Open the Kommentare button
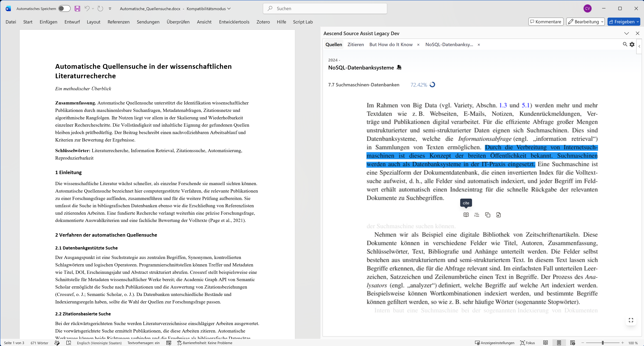644x346 pixels. (546, 22)
